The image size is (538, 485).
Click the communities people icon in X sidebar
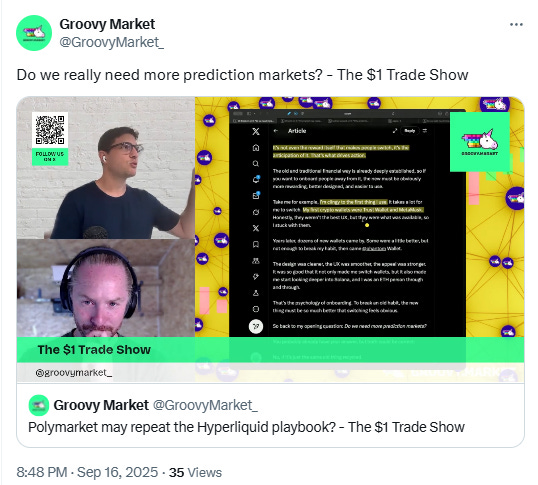click(x=256, y=261)
